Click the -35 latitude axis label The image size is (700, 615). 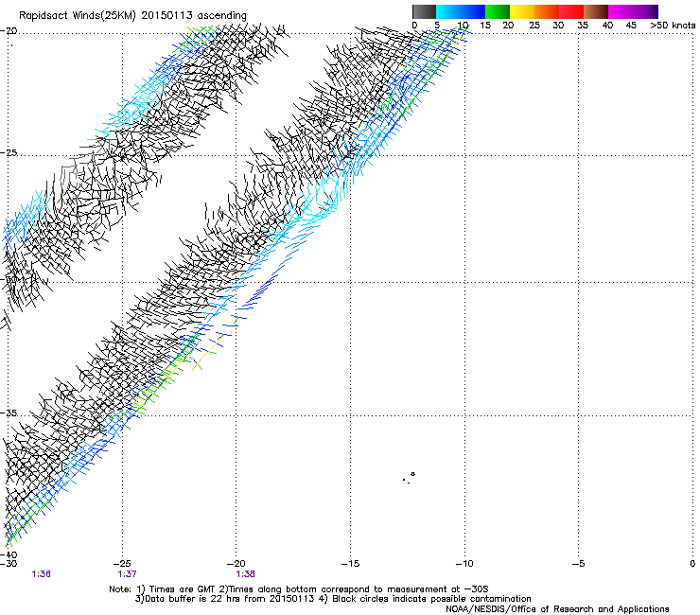click(9, 413)
